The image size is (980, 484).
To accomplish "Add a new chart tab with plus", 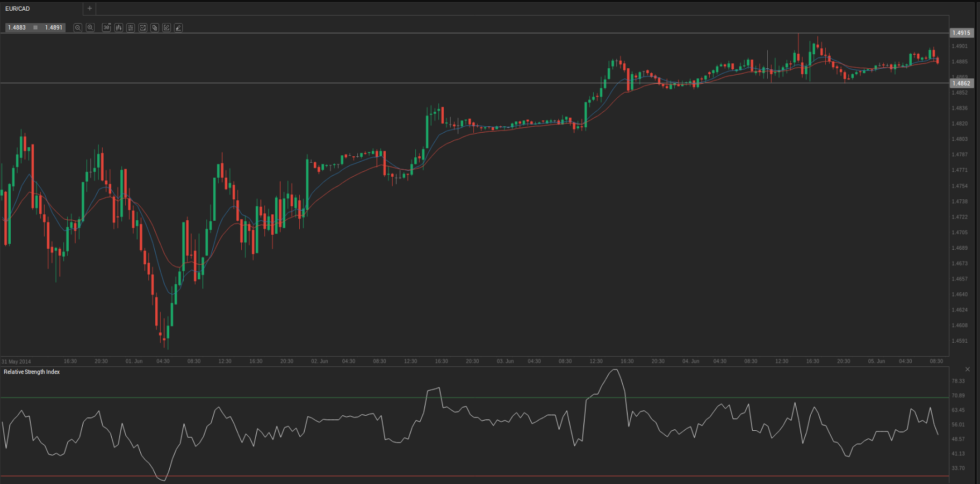I will tap(90, 9).
